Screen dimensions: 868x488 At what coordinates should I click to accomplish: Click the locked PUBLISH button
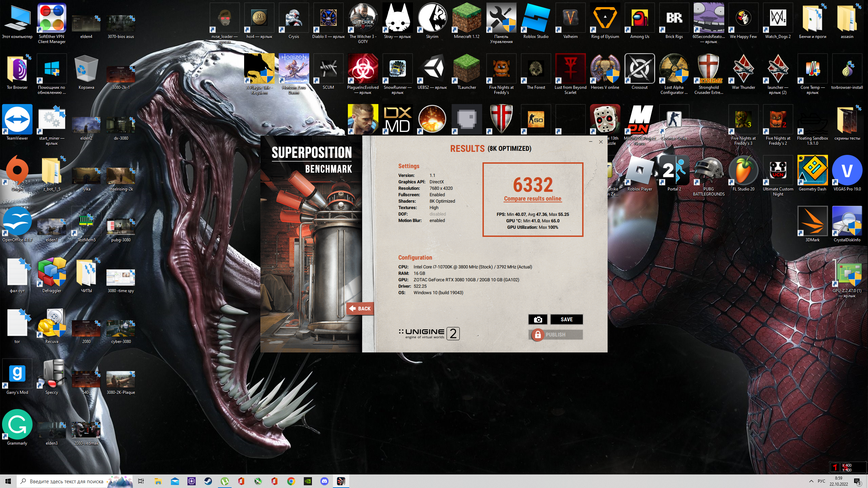pos(555,334)
